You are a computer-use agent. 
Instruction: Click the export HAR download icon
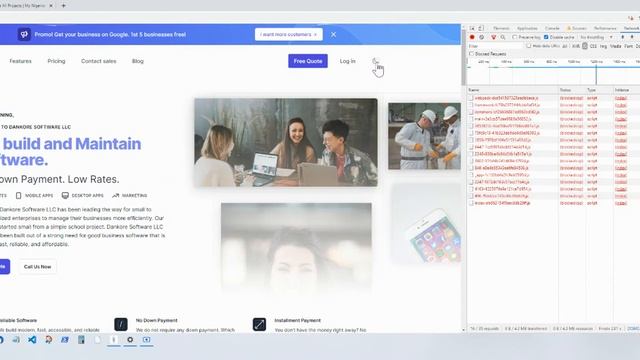(632, 37)
